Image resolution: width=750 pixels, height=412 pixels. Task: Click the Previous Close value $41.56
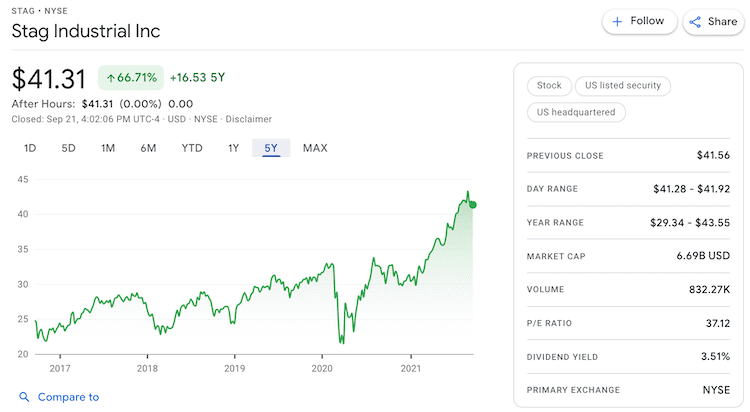713,155
